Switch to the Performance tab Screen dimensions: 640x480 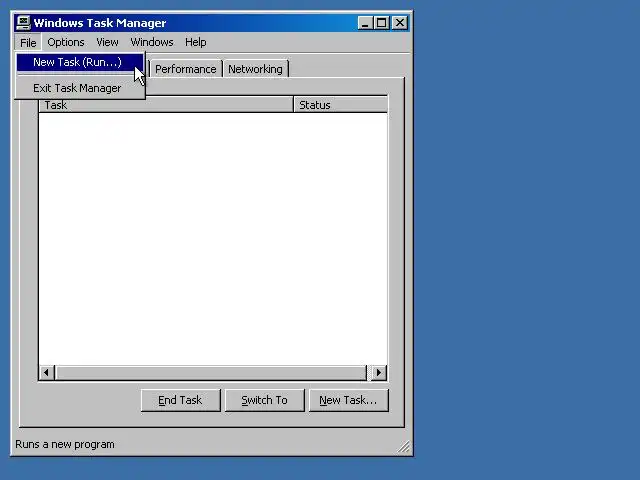(186, 69)
